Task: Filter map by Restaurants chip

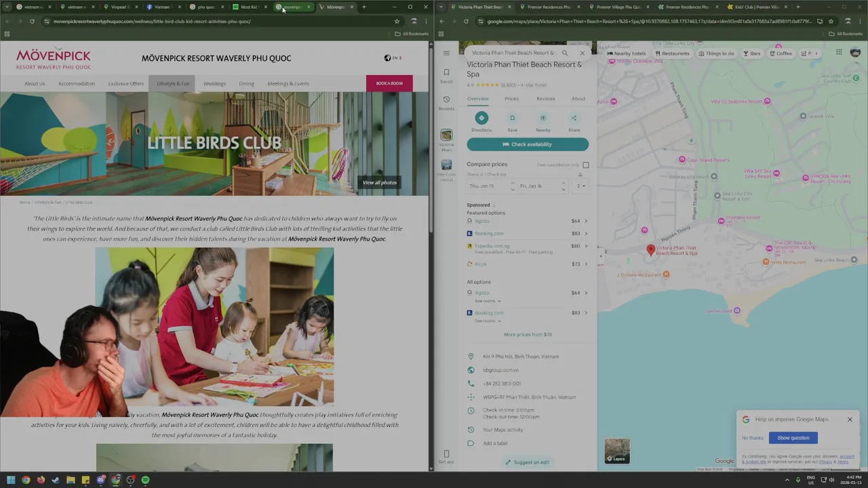Action: point(673,53)
